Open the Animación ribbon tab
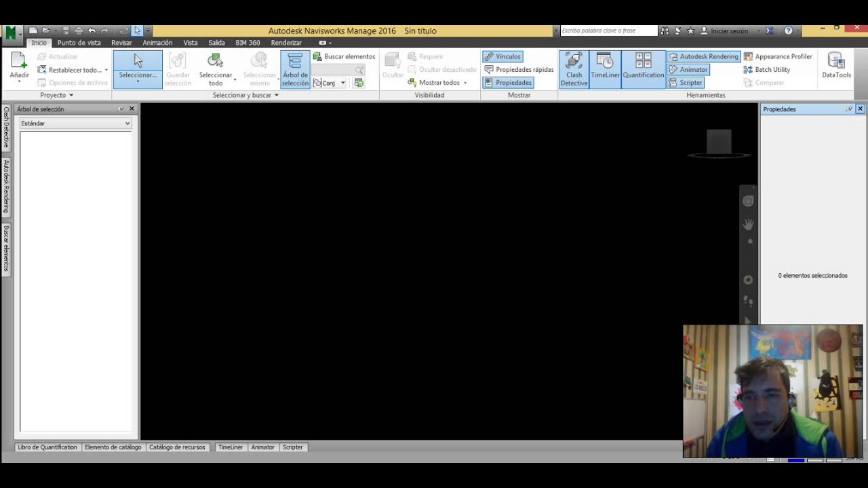 tap(157, 43)
